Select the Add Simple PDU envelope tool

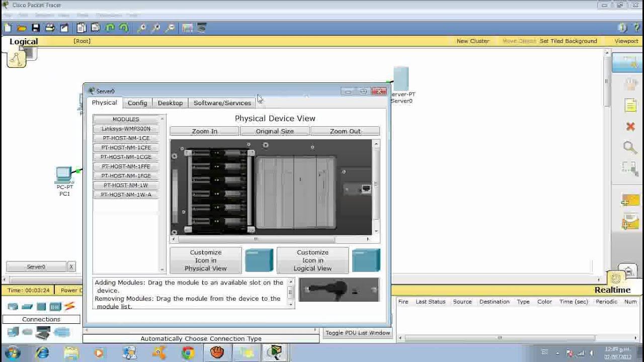click(630, 201)
